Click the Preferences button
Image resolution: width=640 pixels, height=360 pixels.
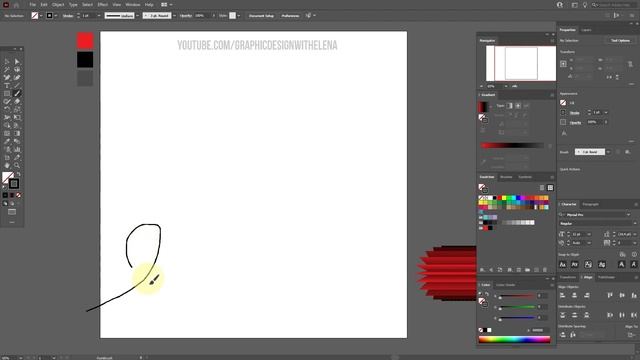290,16
